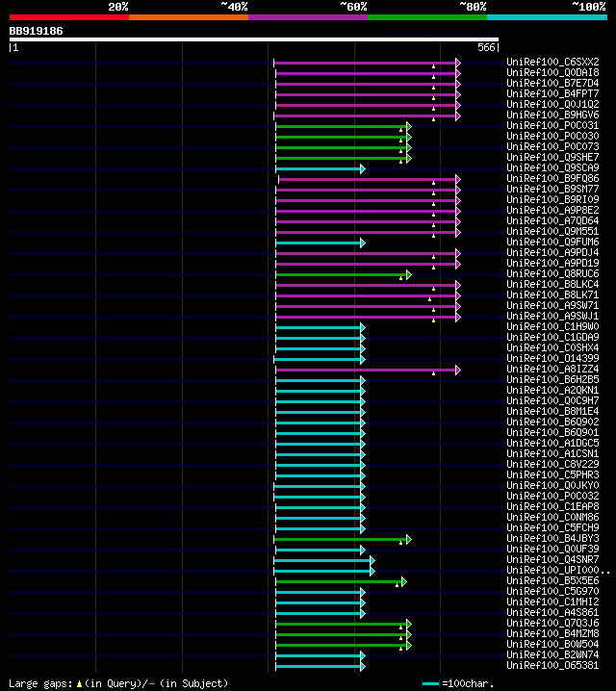The width and height of the screenshot is (616, 691).
Task: Click the UniRef100_A8IZZ4 label
Action: pyautogui.click(x=552, y=369)
